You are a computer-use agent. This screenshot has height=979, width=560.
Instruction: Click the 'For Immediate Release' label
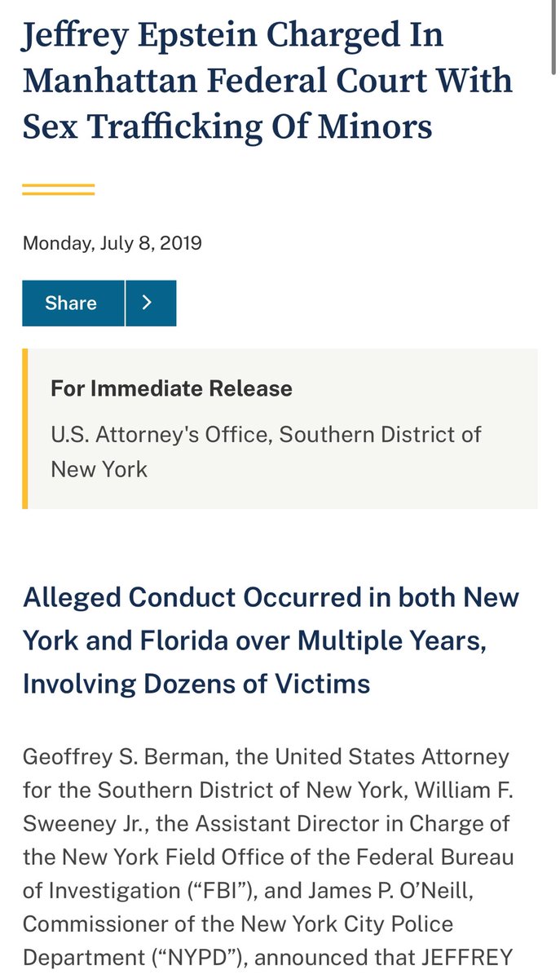pos(171,388)
